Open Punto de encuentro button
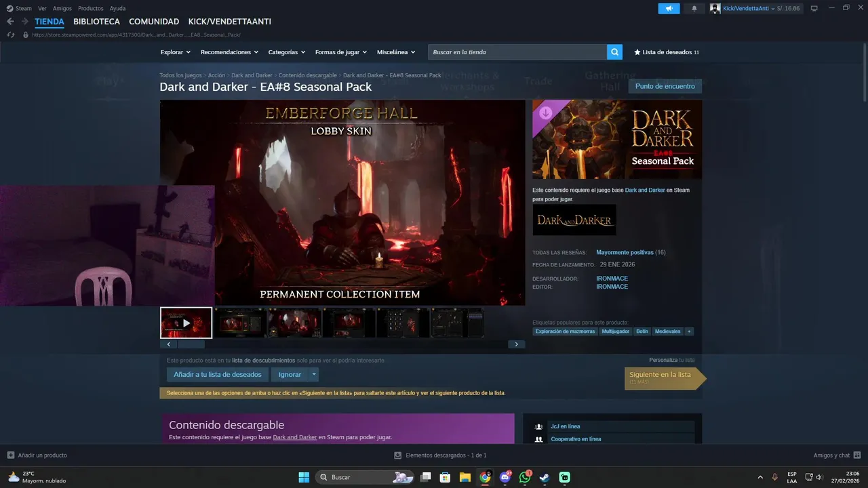This screenshot has width=868, height=488. (x=665, y=86)
